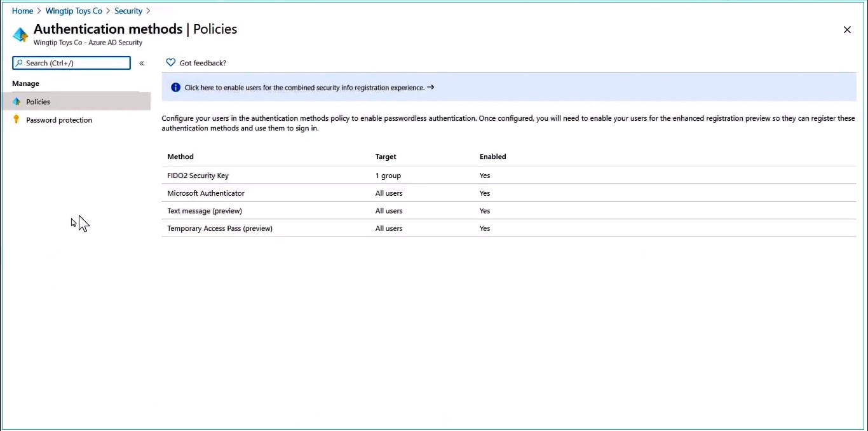Click 'Yes' in Microsoft Authenticator row
Screen dimensions: 868x431
(x=485, y=193)
